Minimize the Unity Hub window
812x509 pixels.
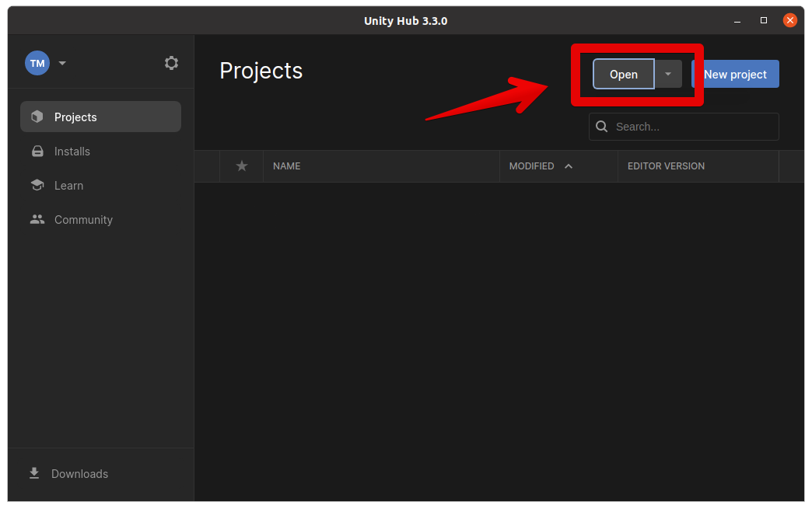click(x=737, y=21)
